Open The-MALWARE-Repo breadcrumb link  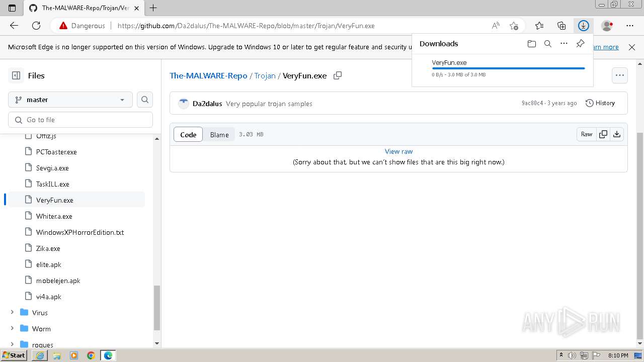click(208, 75)
